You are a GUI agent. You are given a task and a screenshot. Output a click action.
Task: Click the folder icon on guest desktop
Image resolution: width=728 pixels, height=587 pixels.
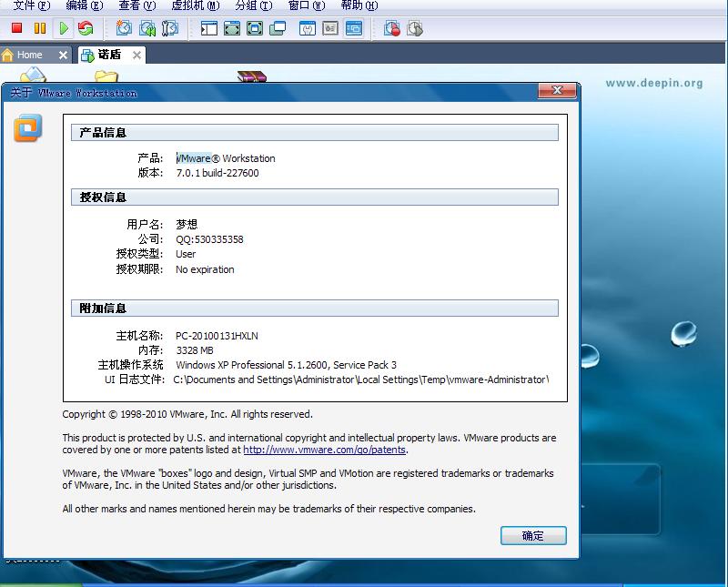106,76
